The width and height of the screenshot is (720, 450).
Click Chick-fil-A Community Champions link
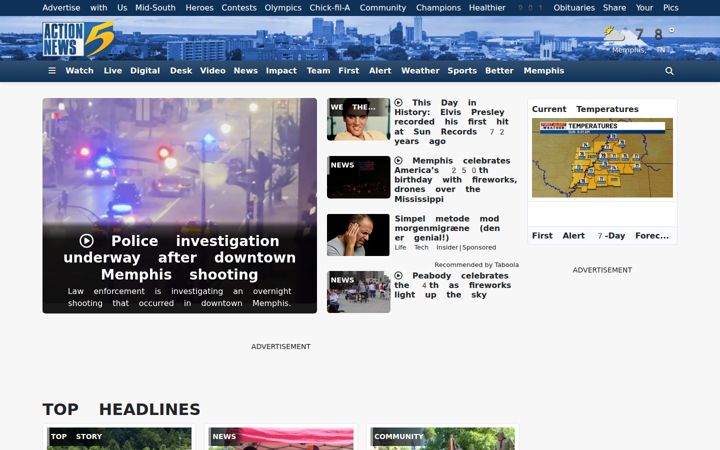coord(385,8)
